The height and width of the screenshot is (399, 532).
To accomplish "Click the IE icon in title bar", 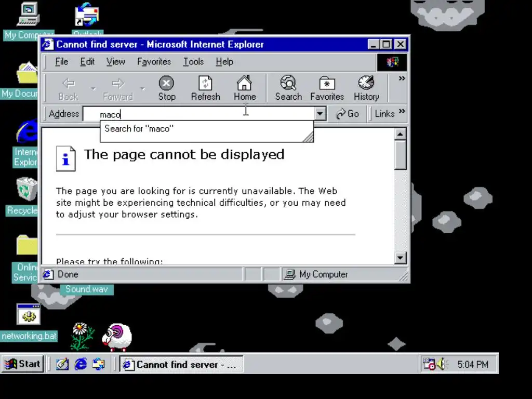I will click(48, 45).
